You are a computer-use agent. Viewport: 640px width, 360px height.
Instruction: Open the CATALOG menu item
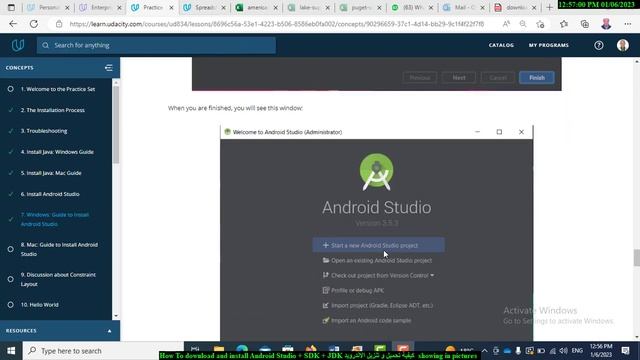point(501,45)
